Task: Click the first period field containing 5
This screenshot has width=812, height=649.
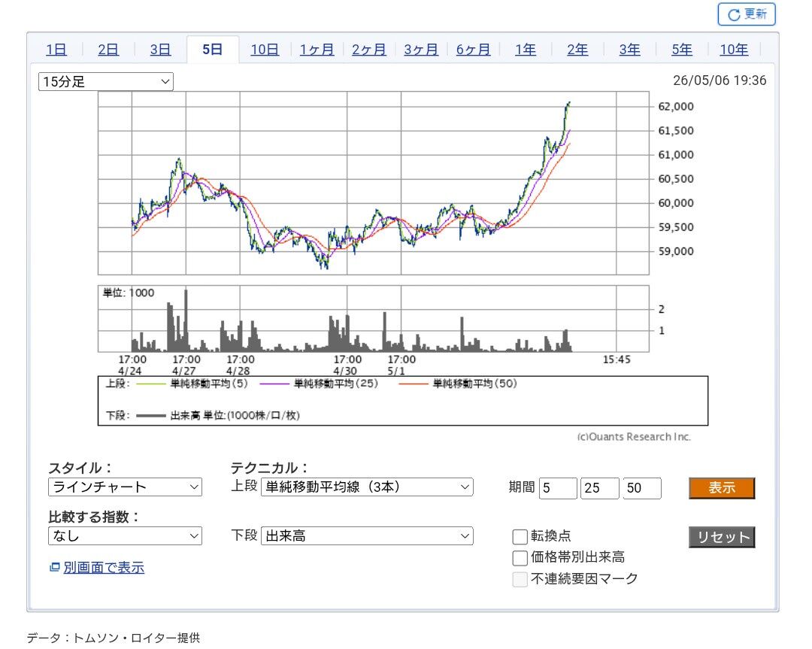Action: coord(558,488)
